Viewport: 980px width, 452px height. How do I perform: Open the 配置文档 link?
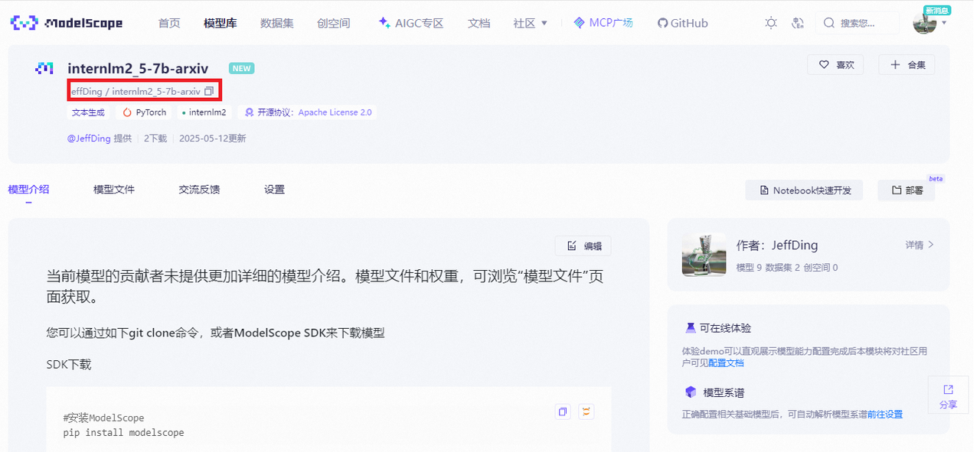[x=726, y=363]
